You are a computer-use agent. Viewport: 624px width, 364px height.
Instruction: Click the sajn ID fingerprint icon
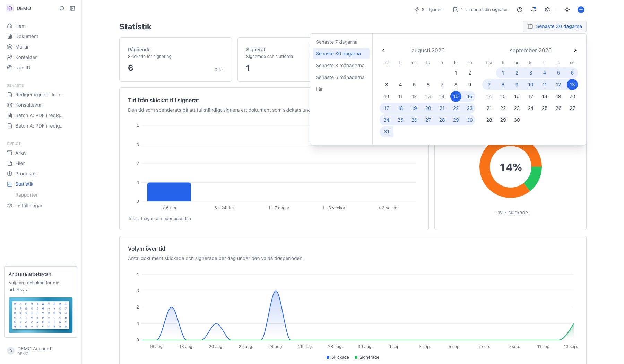(10, 68)
